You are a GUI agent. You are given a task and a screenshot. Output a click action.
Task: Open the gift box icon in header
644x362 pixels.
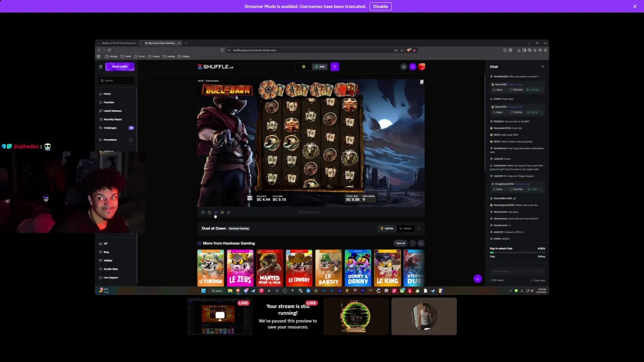404,66
